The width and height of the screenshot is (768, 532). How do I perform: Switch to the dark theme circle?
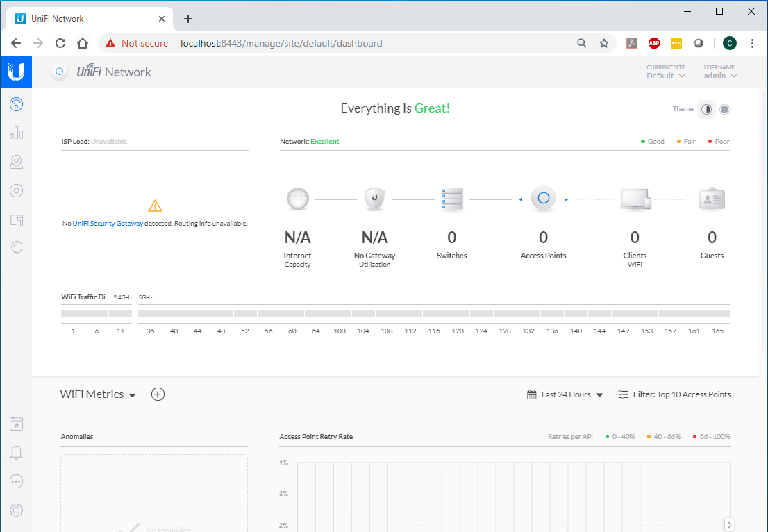click(724, 109)
